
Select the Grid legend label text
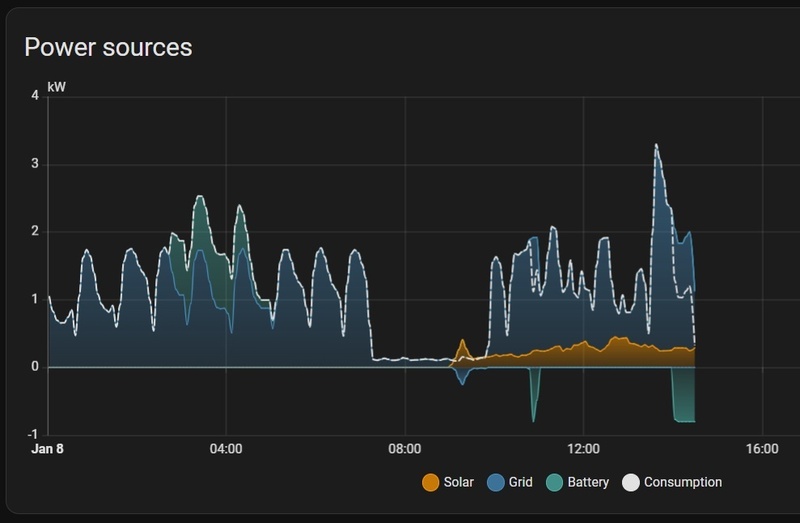520,482
